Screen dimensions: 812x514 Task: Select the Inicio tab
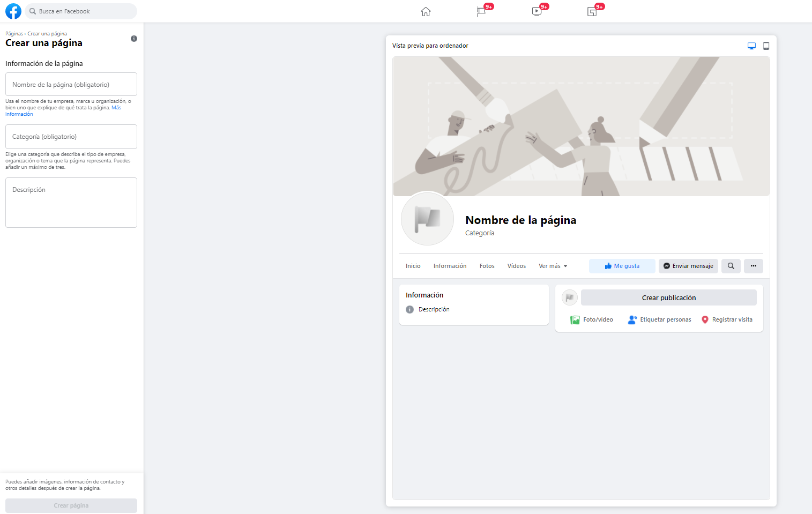click(x=413, y=266)
